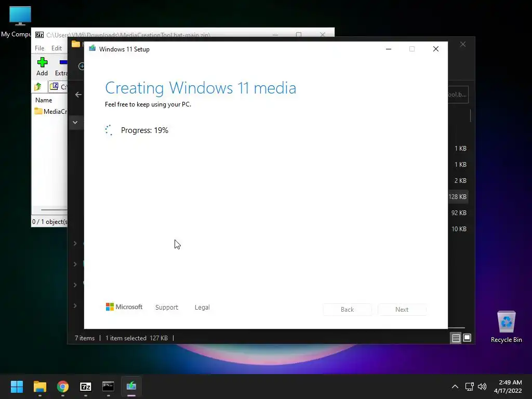Screen dimensions: 532x399
Task: Click the Back button in Setup
Action: [347, 310]
